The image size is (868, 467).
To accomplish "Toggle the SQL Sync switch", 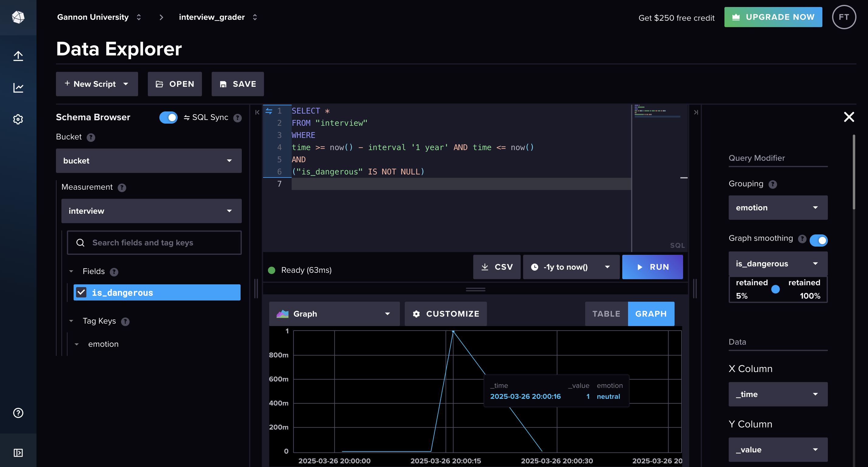I will tap(168, 117).
